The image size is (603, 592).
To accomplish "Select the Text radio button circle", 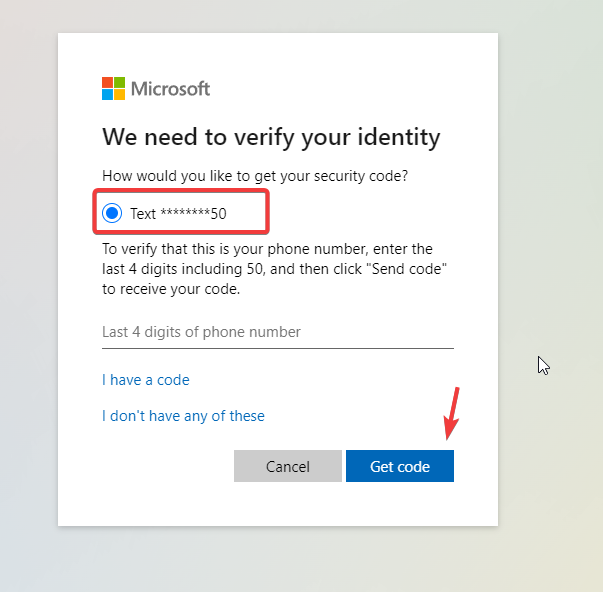I will point(112,213).
